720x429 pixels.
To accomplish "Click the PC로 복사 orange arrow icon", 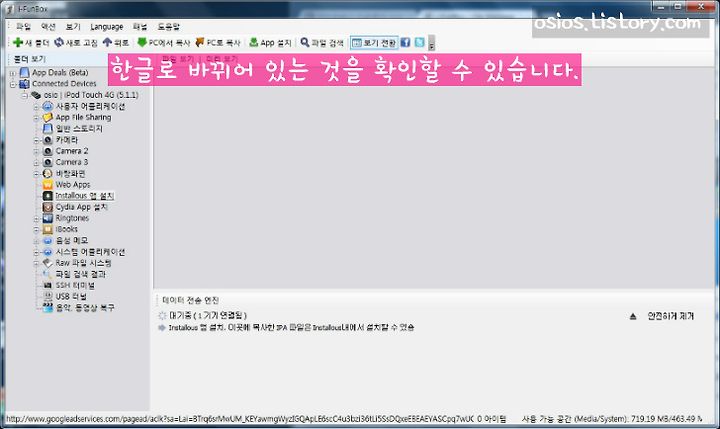I will (200, 43).
